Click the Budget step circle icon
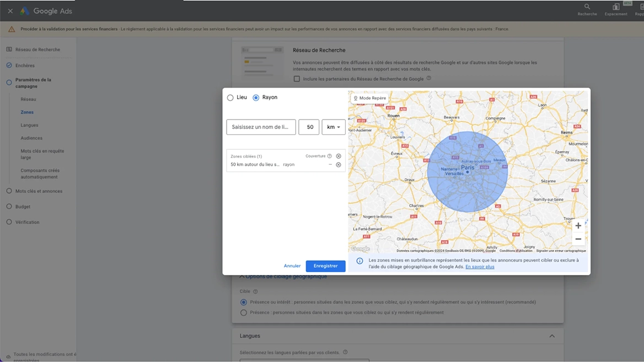644x362 pixels. click(x=9, y=207)
